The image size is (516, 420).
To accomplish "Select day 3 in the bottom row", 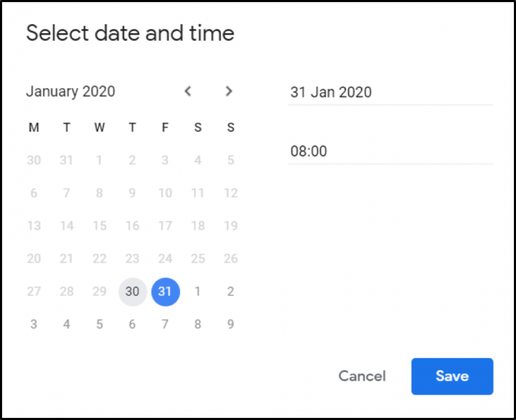I will pos(34,325).
